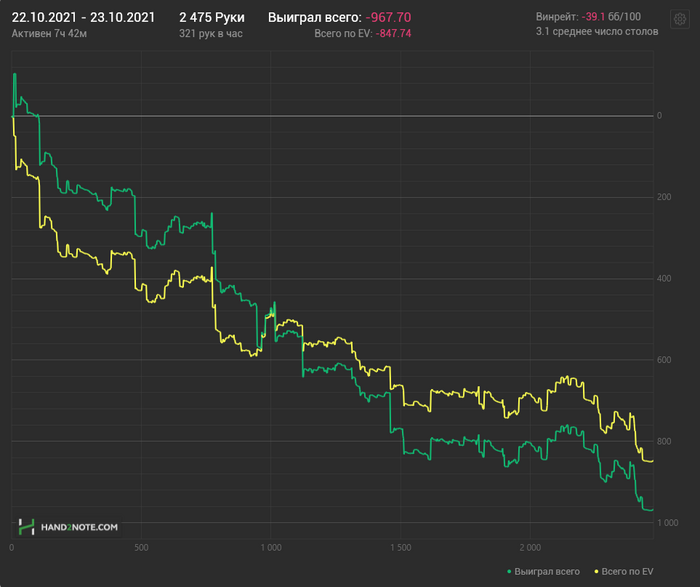Click y-axis label 600
The width and height of the screenshot is (700, 587).
coord(662,360)
